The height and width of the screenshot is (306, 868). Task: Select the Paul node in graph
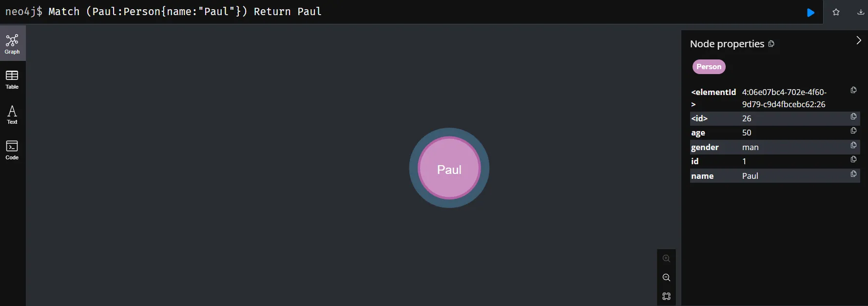point(449,168)
